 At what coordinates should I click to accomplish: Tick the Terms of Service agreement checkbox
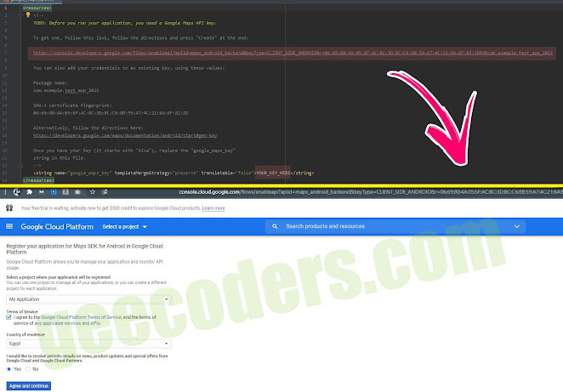point(9,317)
